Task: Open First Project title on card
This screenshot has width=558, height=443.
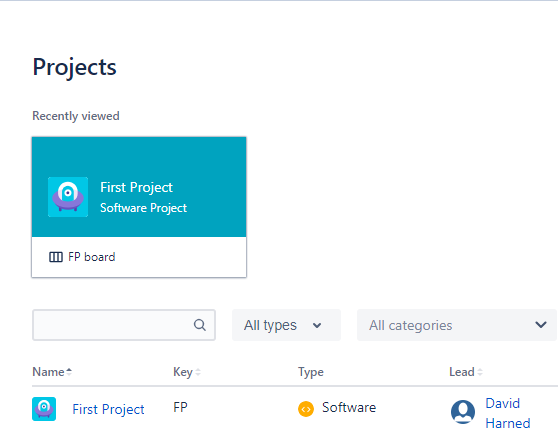Action: point(136,188)
